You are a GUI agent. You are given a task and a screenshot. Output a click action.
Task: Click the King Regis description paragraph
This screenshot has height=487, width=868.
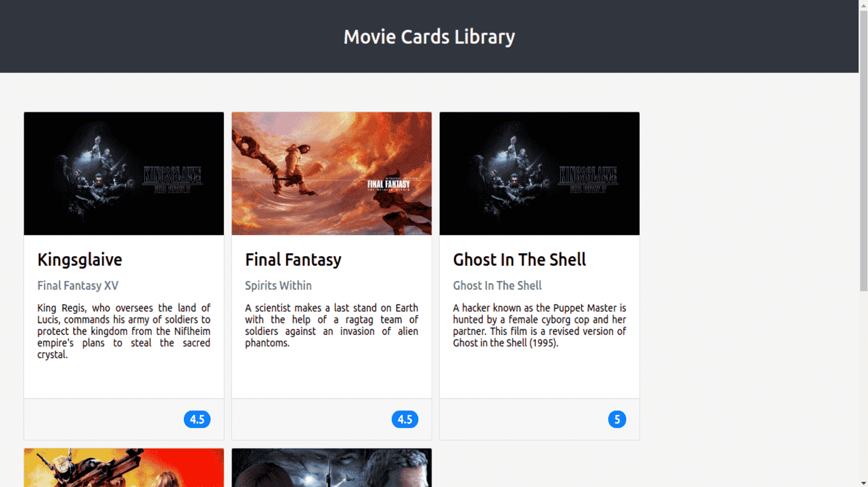point(124,331)
